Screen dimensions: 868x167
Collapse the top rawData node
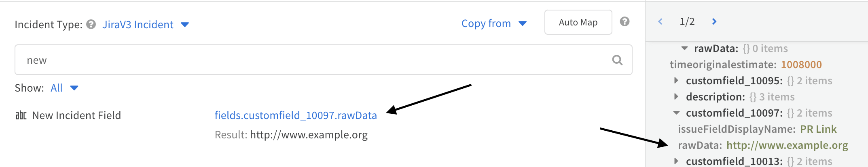pyautogui.click(x=684, y=48)
